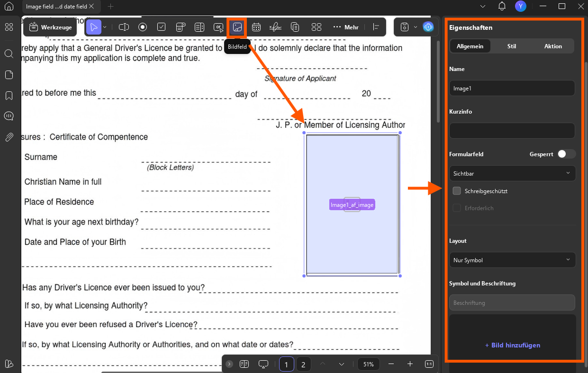Open the bookmarks panel in sidebar

pyautogui.click(x=9, y=96)
